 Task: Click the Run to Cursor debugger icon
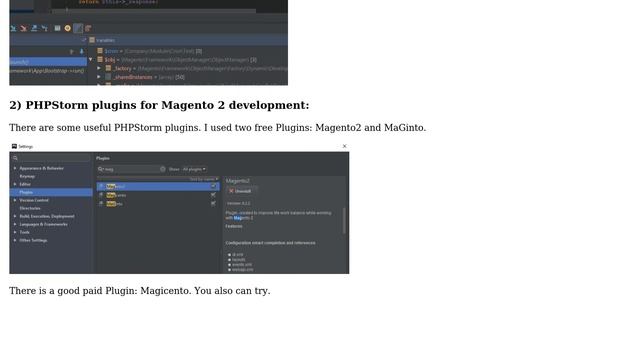(x=44, y=28)
